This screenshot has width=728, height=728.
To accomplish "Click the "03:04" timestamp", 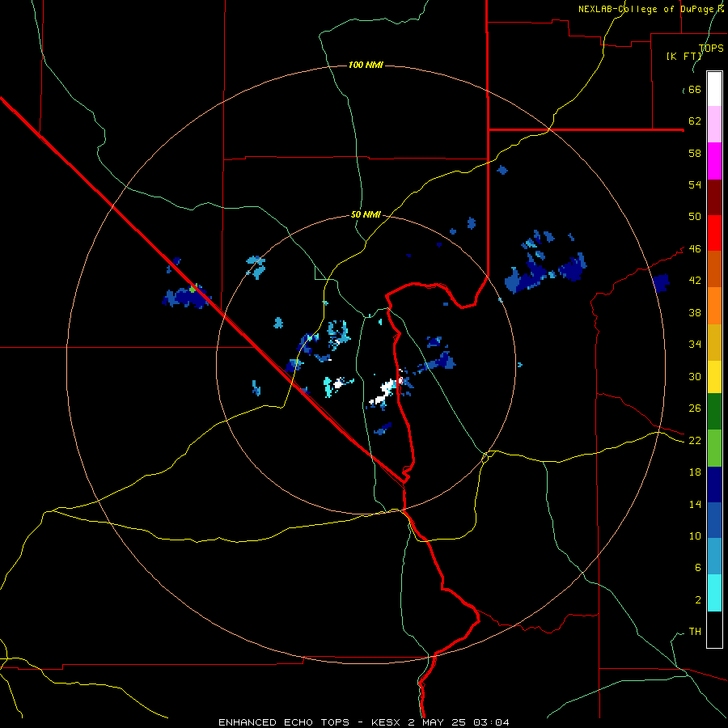I will click(x=491, y=722).
